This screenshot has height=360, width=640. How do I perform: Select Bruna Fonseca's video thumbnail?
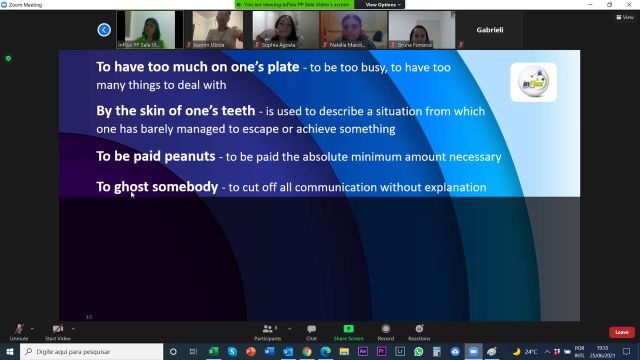pos(422,30)
